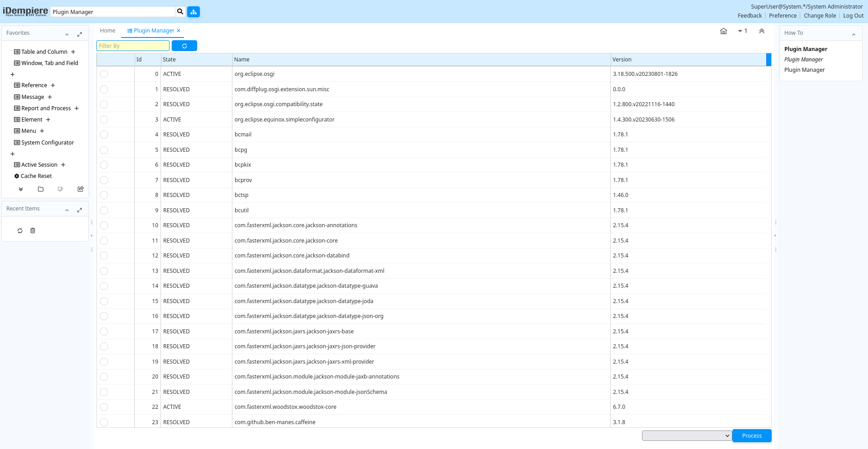The height and width of the screenshot is (449, 868).
Task: Click the folder icon under Favorites
Action: tap(41, 189)
